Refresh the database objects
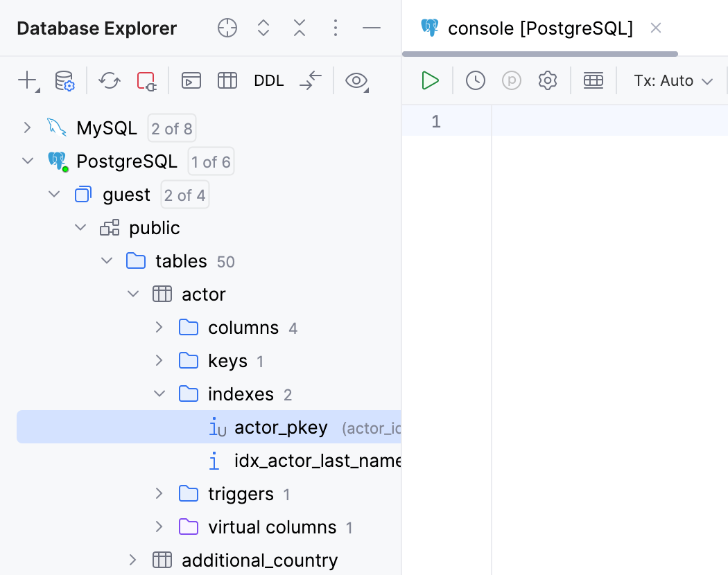The width and height of the screenshot is (728, 575). click(x=109, y=80)
